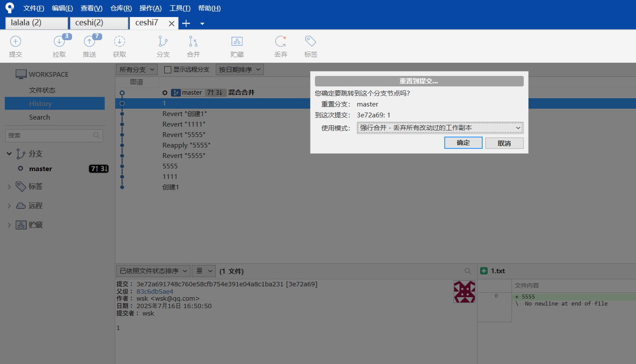636x364 pixels.
Task: Open the 查看(V) menu
Action: tap(92, 8)
